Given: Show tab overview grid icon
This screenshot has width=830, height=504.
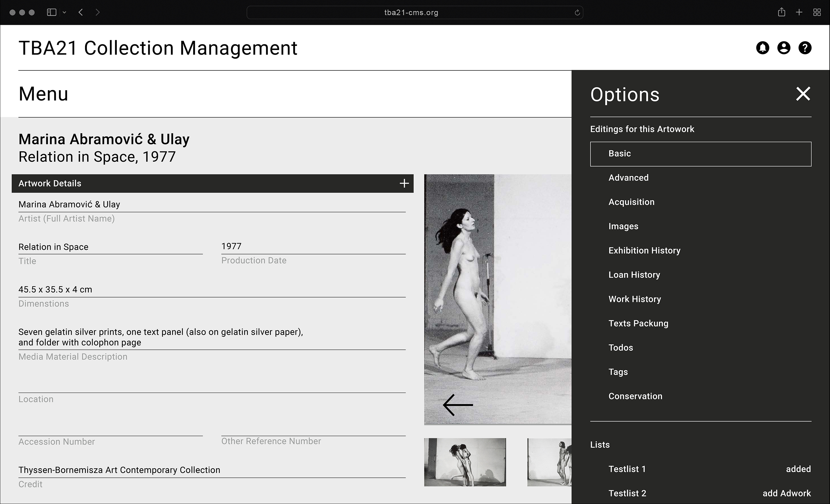Looking at the screenshot, I should point(817,12).
